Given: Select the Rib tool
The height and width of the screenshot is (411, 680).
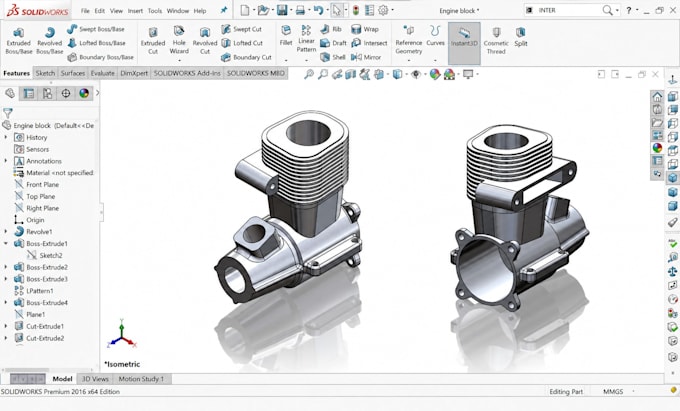Looking at the screenshot, I should click(331, 29).
